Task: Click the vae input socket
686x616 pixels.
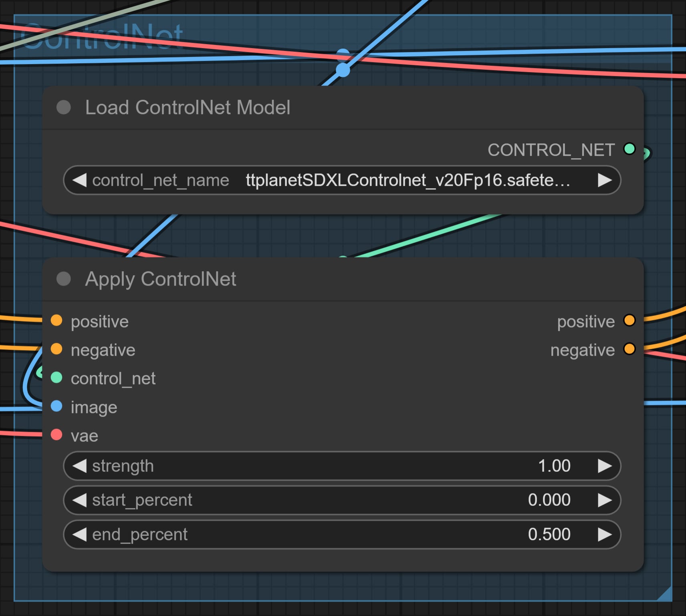Action: point(56,435)
